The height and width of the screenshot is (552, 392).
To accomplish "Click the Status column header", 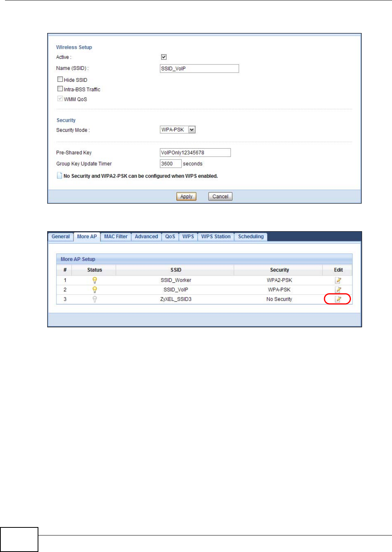I will [95, 270].
